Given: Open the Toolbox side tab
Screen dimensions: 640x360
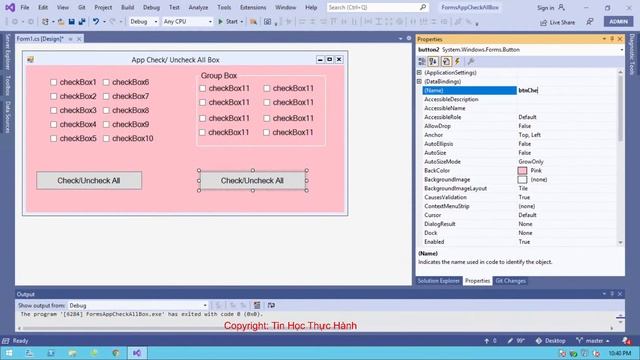Looking at the screenshot, I should pos(7,85).
